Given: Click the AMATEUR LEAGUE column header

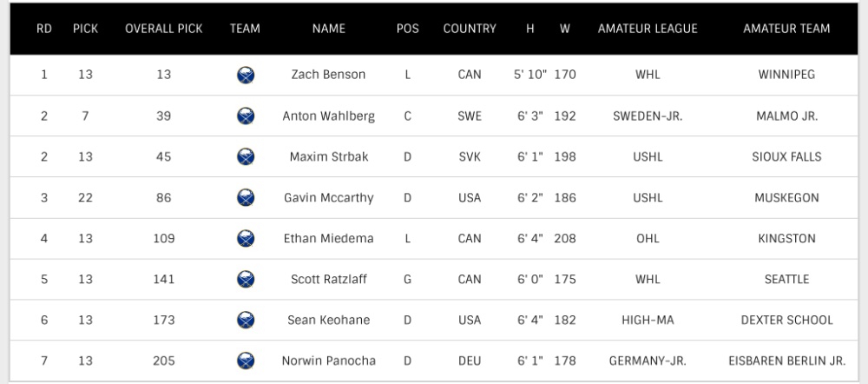Looking at the screenshot, I should [648, 29].
